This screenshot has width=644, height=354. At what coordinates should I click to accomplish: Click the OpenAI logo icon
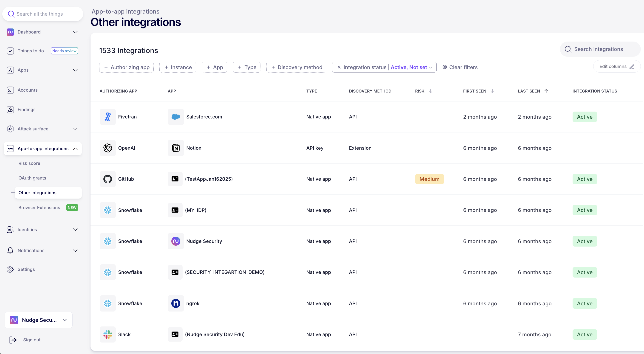(107, 148)
